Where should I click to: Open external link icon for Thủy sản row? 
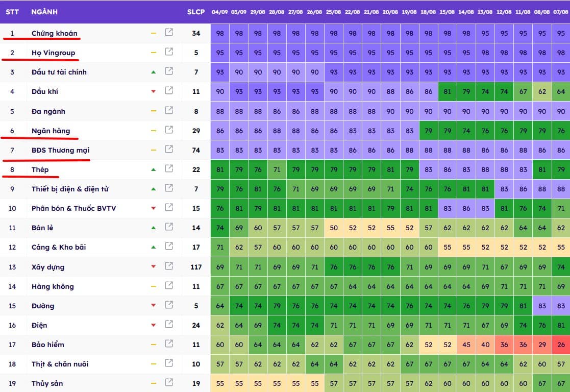[169, 383]
